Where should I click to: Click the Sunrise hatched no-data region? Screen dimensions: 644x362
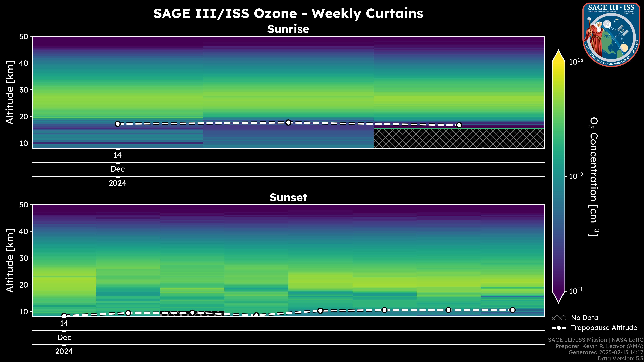[459, 139]
